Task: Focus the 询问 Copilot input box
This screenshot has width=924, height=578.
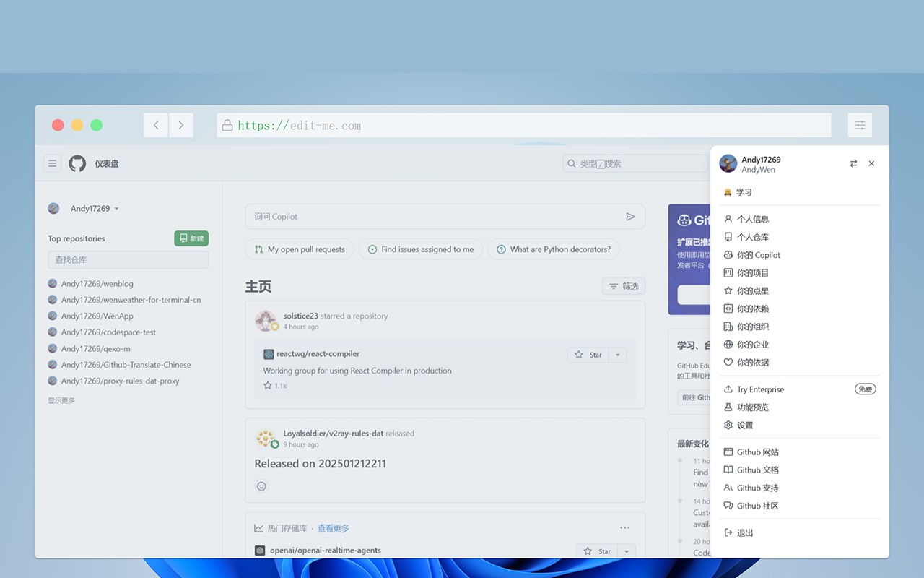Action: [x=445, y=217]
